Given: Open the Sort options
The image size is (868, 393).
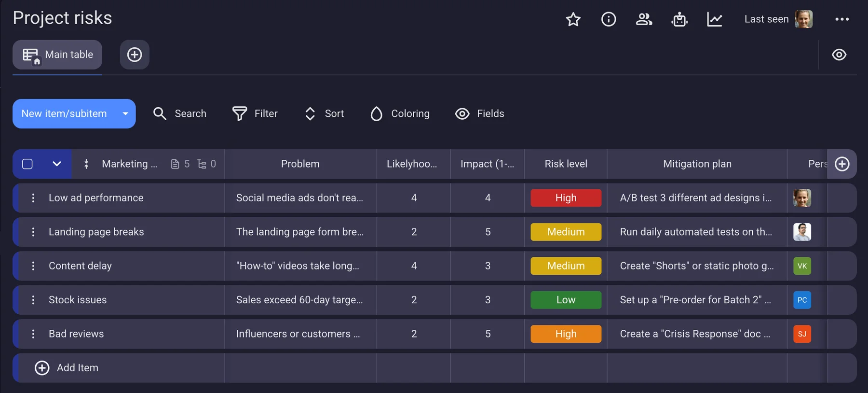Looking at the screenshot, I should point(325,114).
